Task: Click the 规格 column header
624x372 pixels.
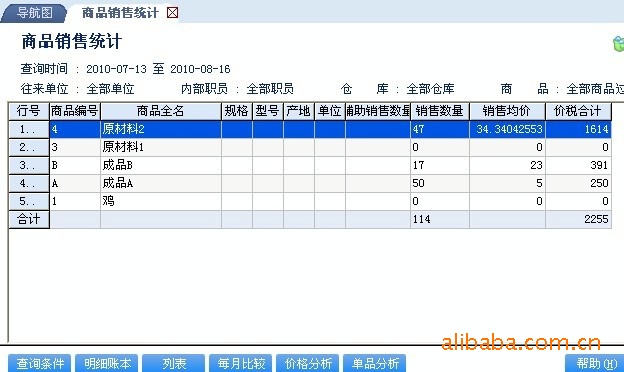Action: (237, 111)
